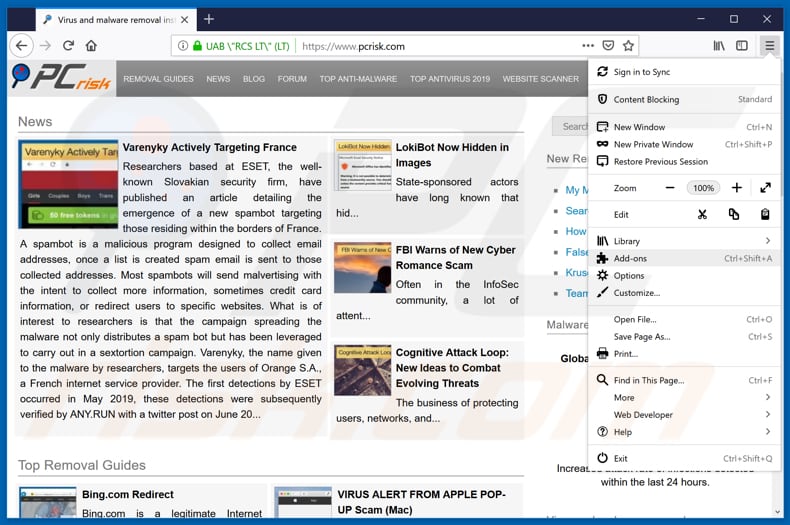The width and height of the screenshot is (790, 525).
Task: Click the site search box
Action: pyautogui.click(x=570, y=126)
